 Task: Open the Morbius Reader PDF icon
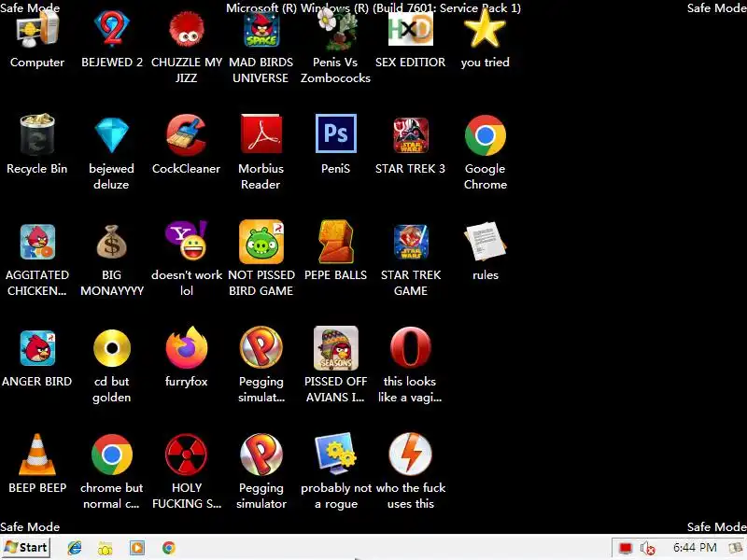261,134
